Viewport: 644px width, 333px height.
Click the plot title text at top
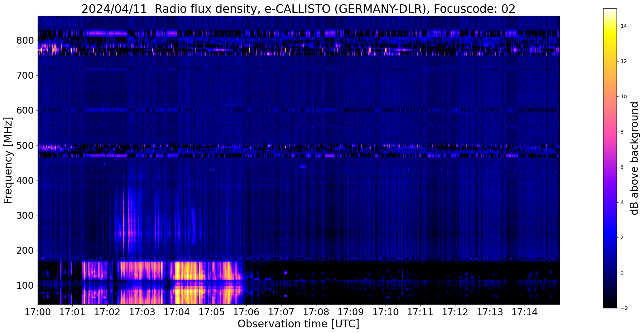point(298,9)
